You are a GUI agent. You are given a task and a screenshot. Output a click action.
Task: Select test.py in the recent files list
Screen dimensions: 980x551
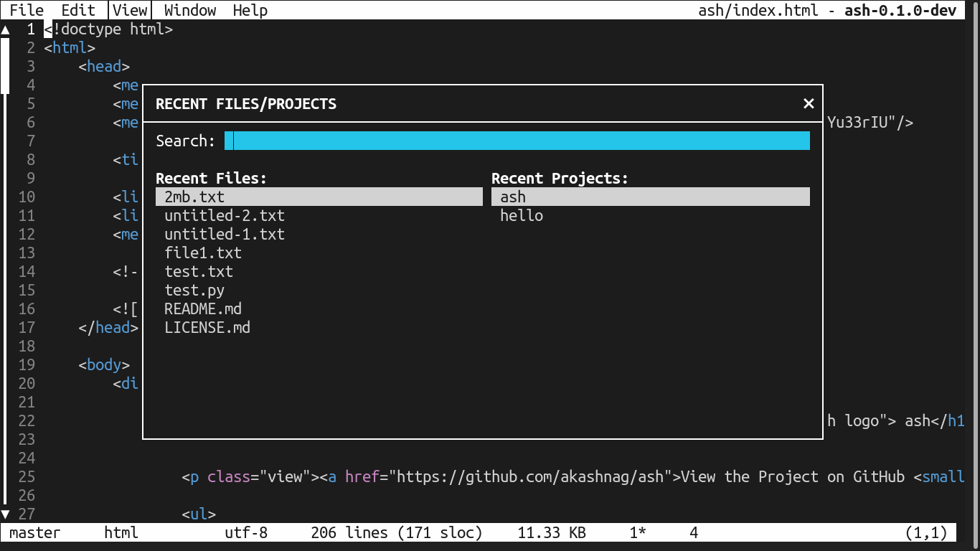194,290
